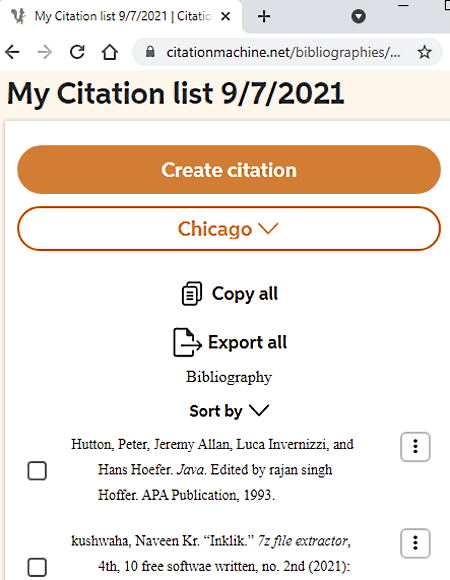Bookmark this page with the star icon
Image resolution: width=450 pixels, height=580 pixels.
click(424, 52)
